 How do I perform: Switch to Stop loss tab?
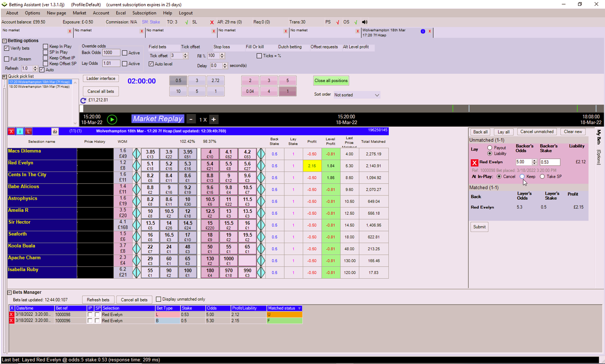coord(222,47)
